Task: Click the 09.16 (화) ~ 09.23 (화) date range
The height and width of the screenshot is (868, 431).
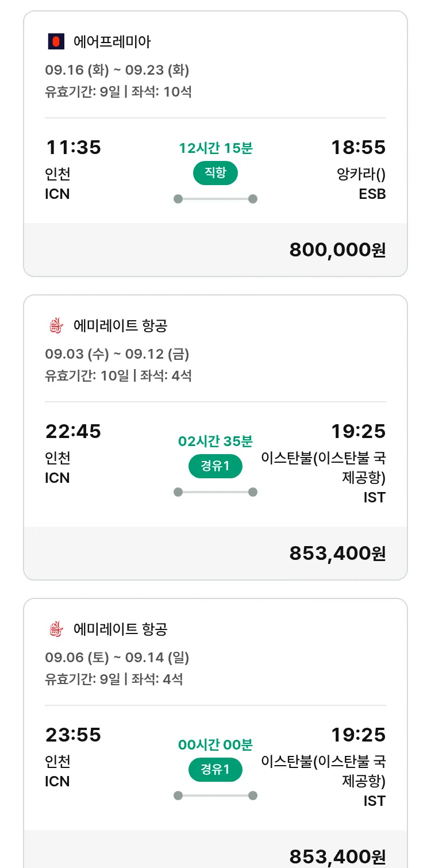Action: point(117,70)
